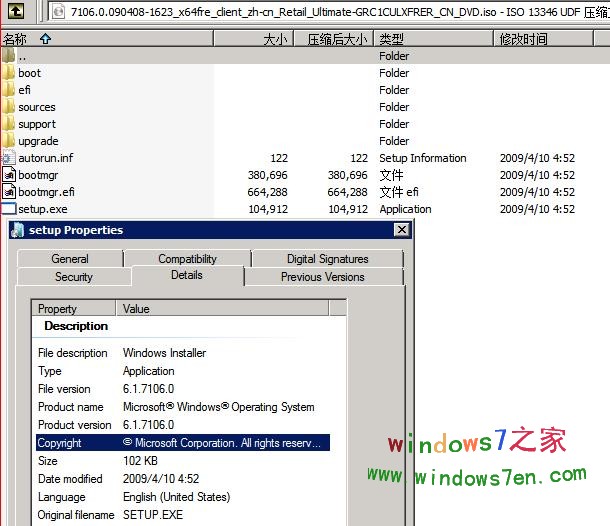Select the highlighted Copyright row
Screen dimensions: 610x526
pyautogui.click(x=183, y=443)
